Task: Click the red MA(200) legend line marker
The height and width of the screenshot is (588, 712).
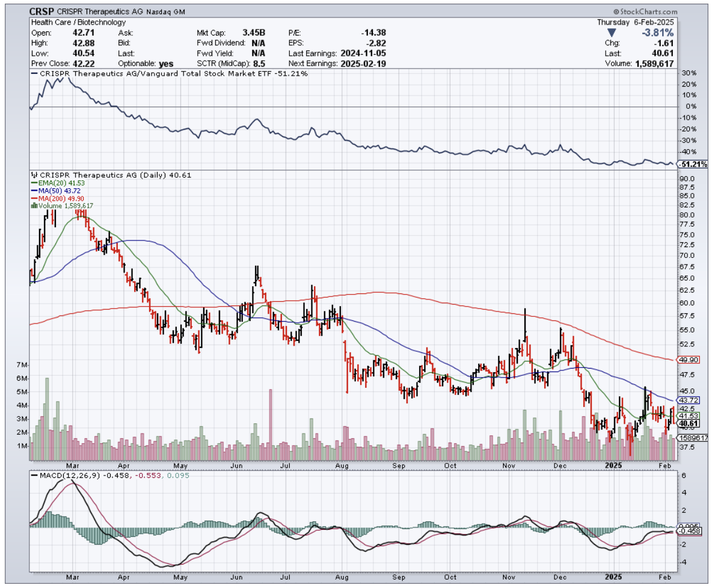Action: [x=34, y=198]
